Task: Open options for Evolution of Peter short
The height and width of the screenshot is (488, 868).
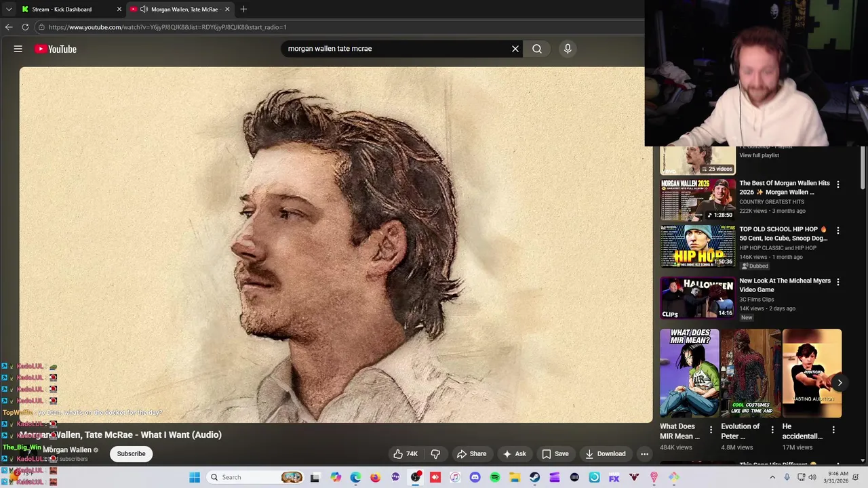Action: [772, 430]
